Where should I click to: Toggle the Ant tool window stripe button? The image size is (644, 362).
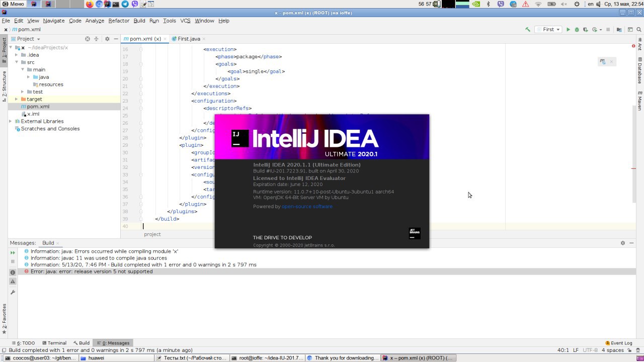[x=639, y=45]
